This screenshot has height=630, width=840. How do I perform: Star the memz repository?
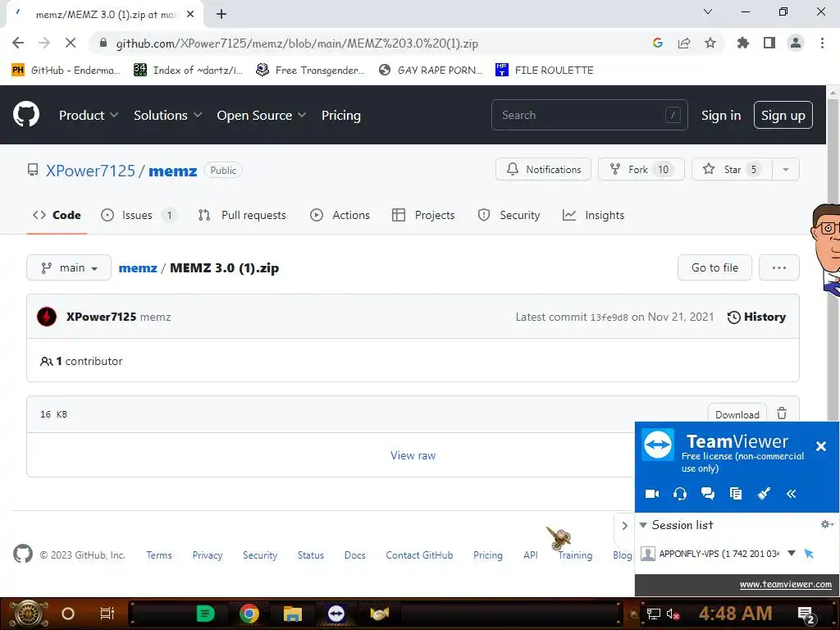(732, 169)
